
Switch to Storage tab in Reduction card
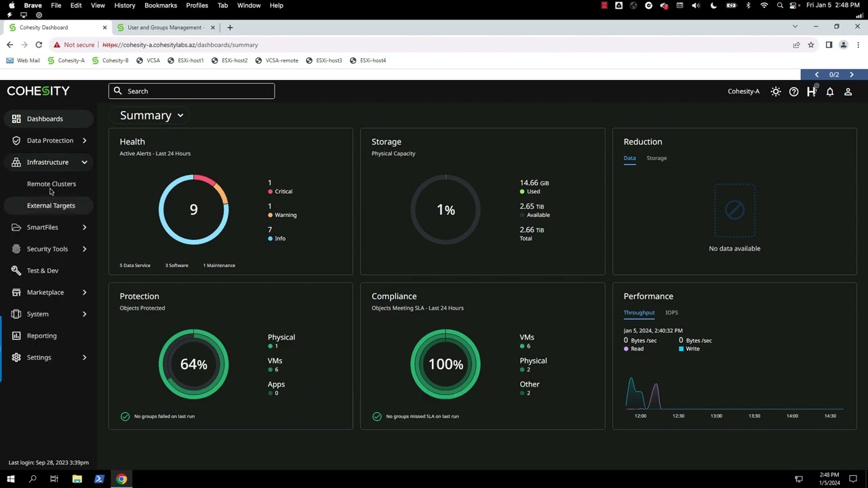pyautogui.click(x=656, y=158)
